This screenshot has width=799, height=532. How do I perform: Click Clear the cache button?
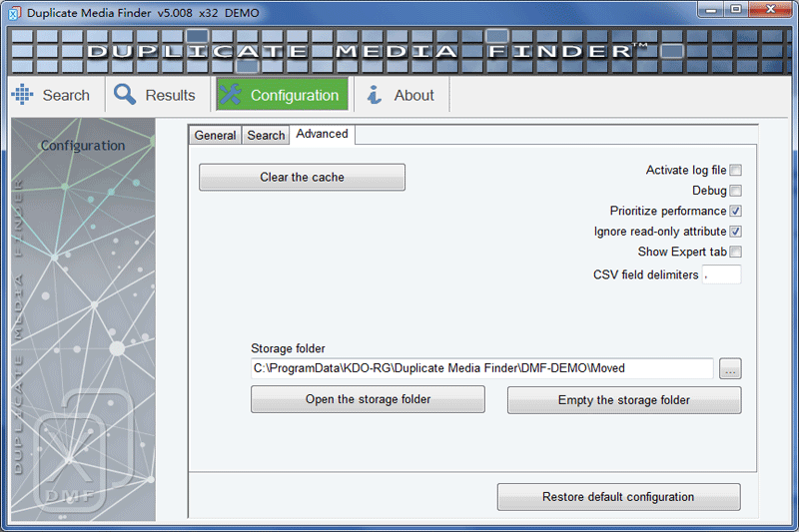click(303, 177)
